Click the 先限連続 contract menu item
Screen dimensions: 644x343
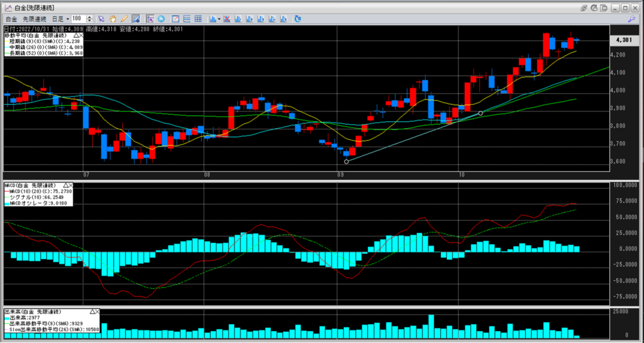click(35, 20)
